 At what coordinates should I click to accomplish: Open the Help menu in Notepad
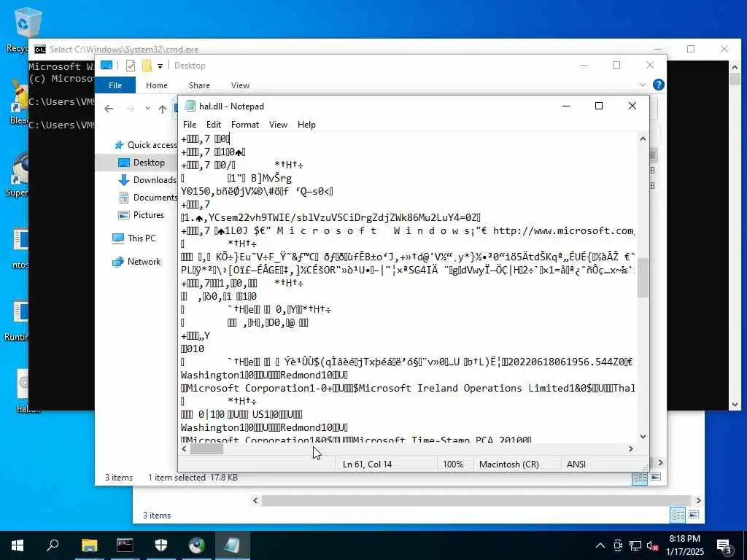[x=306, y=125]
